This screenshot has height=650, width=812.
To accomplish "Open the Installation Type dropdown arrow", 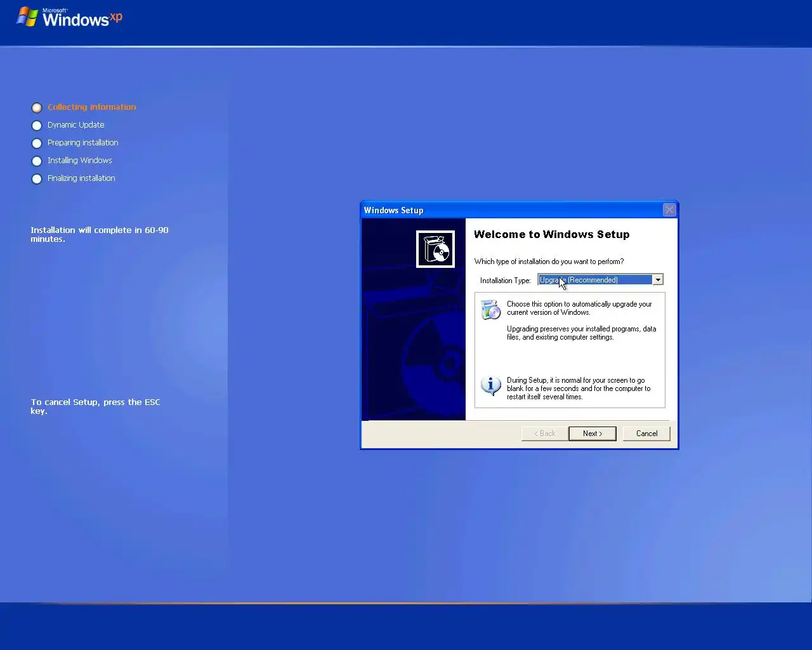I will [658, 280].
